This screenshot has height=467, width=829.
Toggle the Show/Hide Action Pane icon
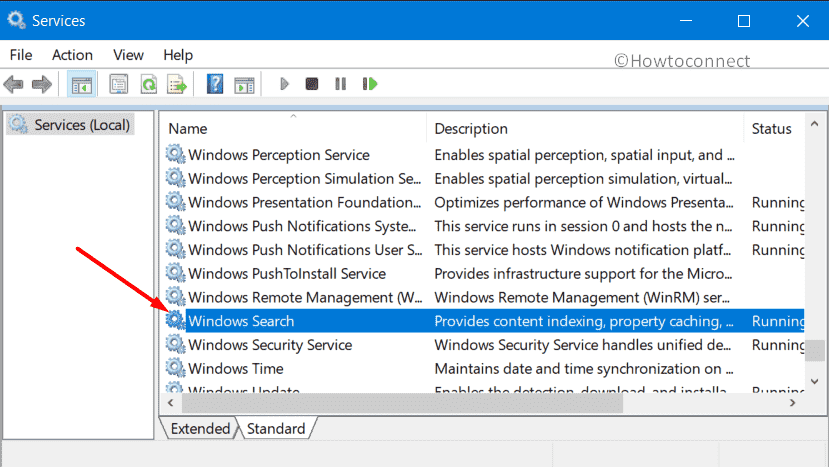click(244, 85)
